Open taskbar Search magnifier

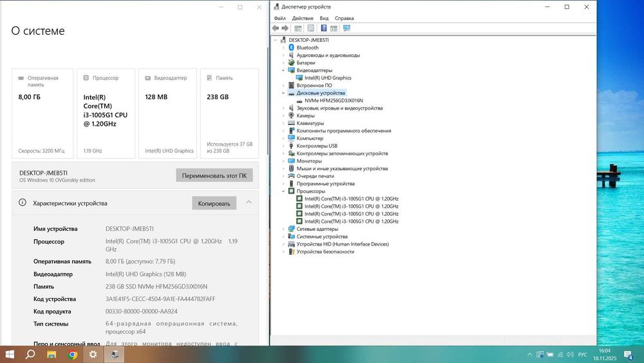coord(30,355)
